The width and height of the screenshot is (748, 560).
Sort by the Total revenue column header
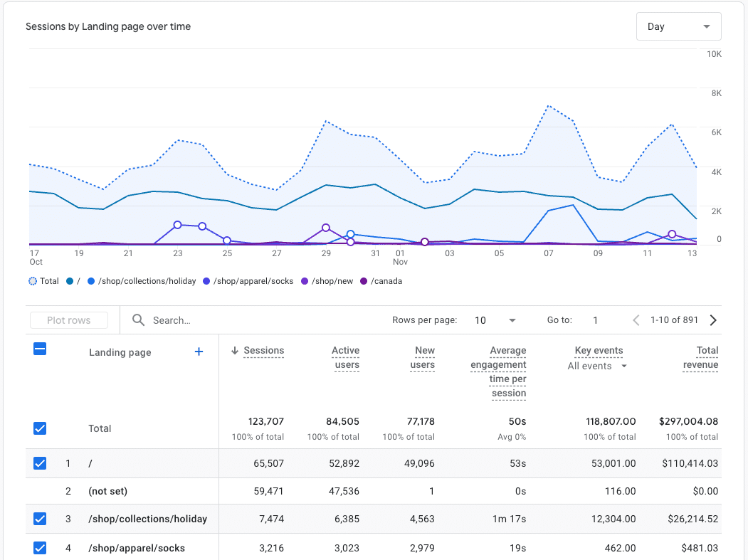pos(700,356)
